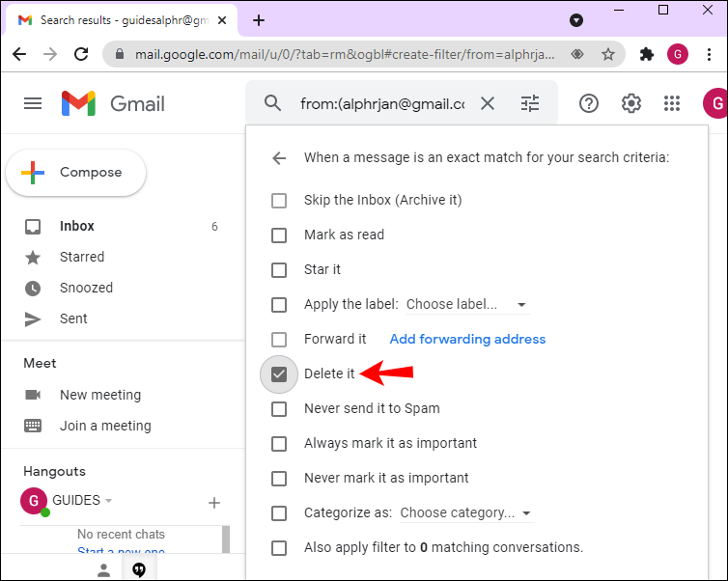The height and width of the screenshot is (581, 728).
Task: Reload the page
Action: point(81,54)
